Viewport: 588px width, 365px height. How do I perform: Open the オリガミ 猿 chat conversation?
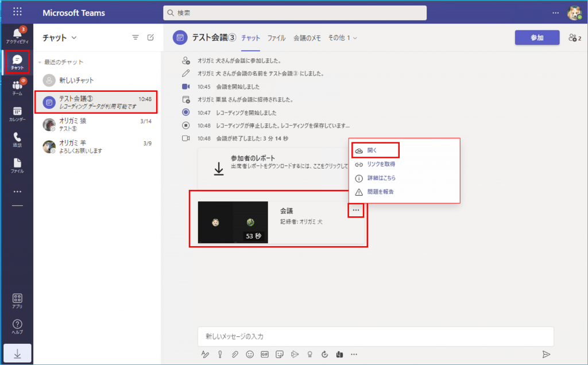click(98, 125)
